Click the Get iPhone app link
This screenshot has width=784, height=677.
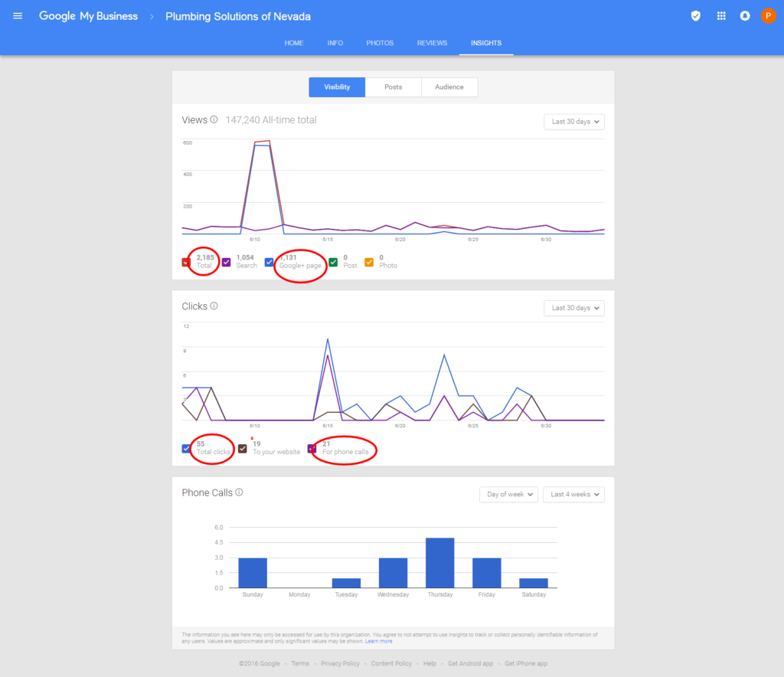526,663
